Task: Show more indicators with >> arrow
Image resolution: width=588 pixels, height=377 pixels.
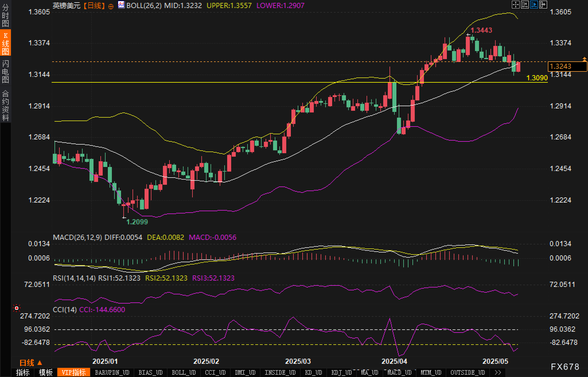Action: 498,372
